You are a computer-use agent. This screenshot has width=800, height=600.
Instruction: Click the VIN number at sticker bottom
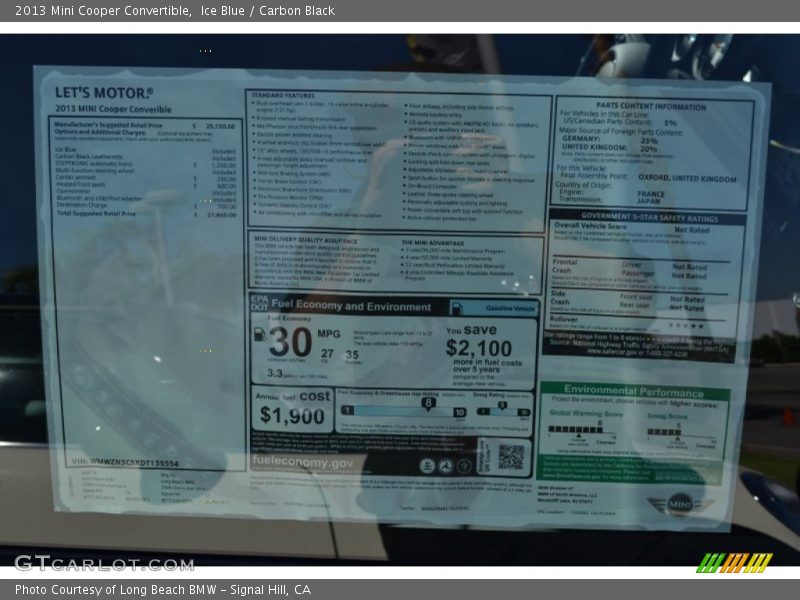125,462
